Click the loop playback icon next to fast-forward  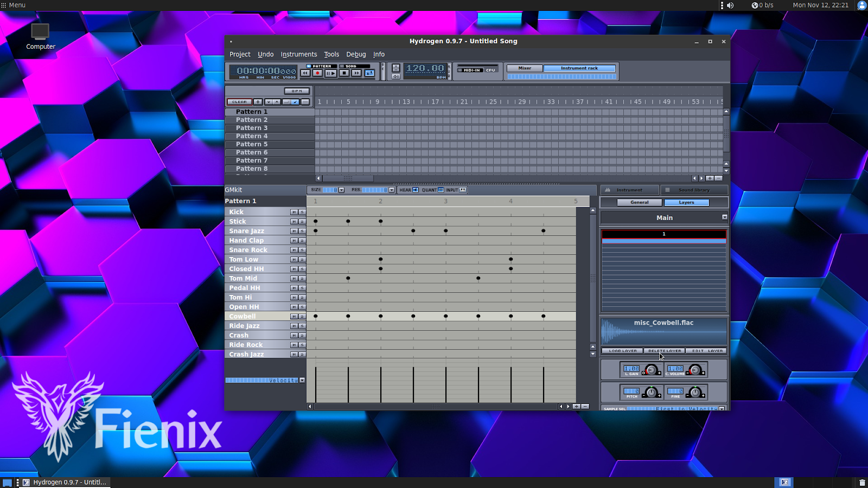point(369,72)
